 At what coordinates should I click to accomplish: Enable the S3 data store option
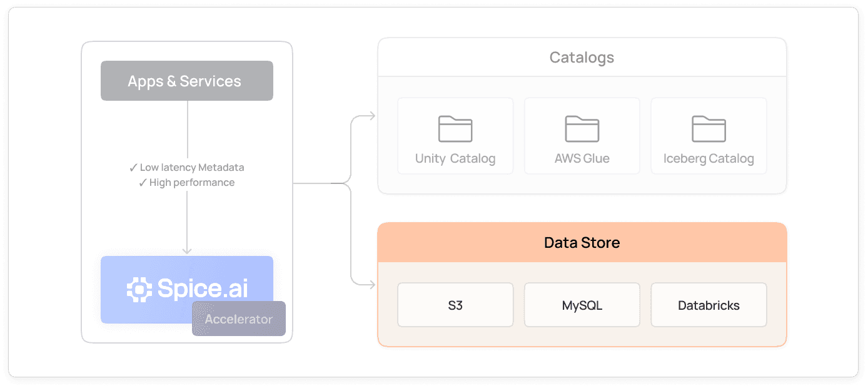click(x=455, y=305)
